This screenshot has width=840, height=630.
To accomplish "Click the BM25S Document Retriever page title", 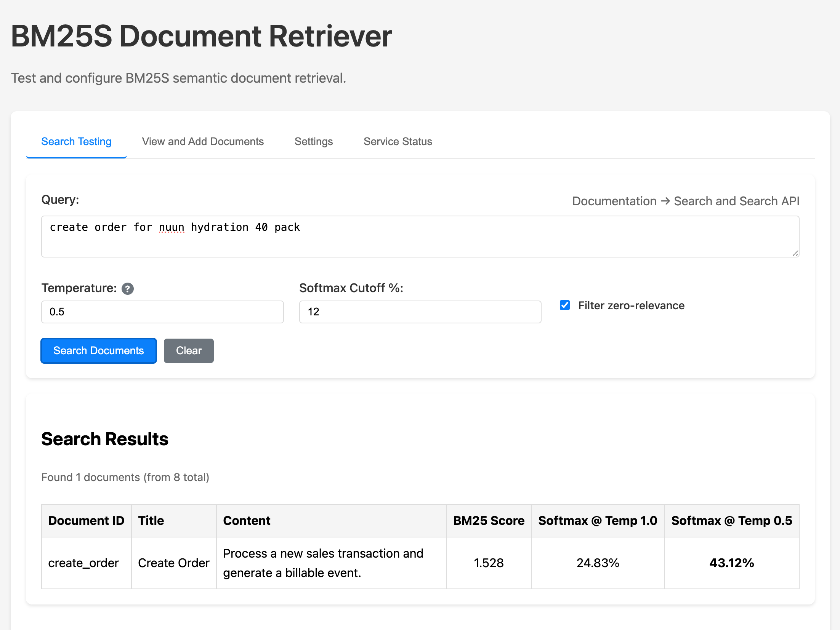I will pos(202,36).
